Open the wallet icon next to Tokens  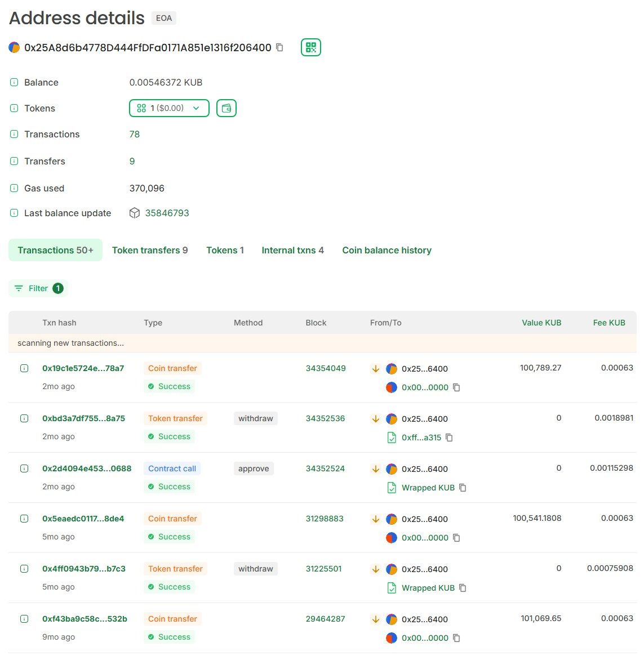coord(226,108)
